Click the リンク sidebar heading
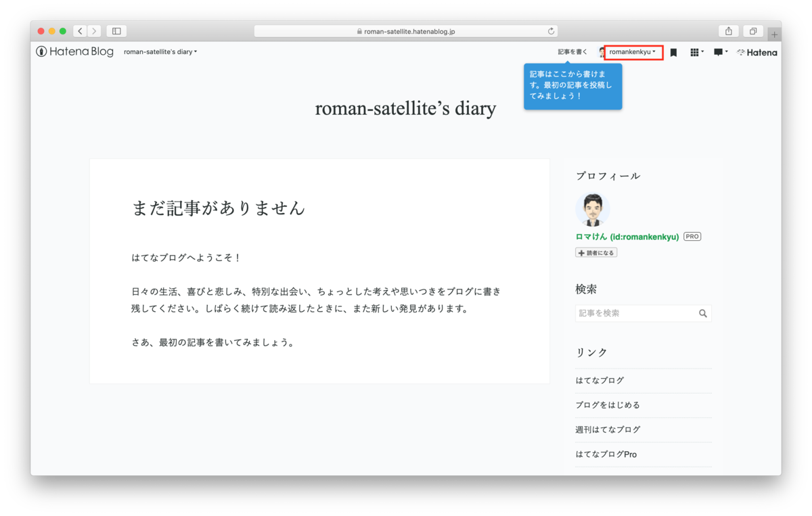 coord(592,352)
